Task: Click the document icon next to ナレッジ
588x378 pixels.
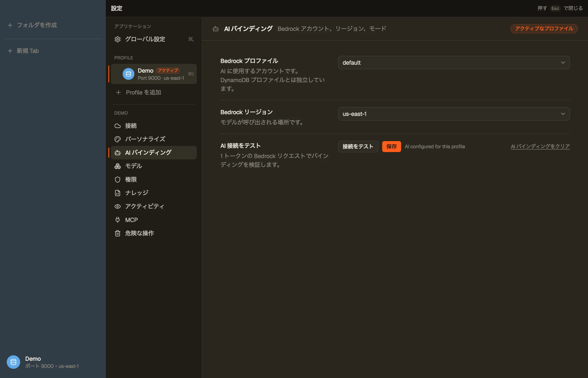Action: click(118, 193)
